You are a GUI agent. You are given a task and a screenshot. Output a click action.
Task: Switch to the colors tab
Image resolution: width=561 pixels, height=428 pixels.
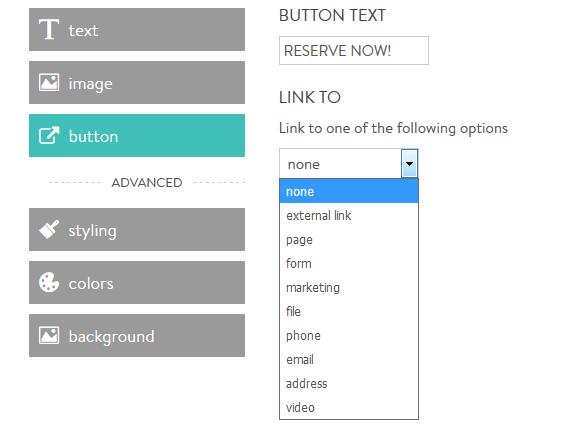[137, 282]
